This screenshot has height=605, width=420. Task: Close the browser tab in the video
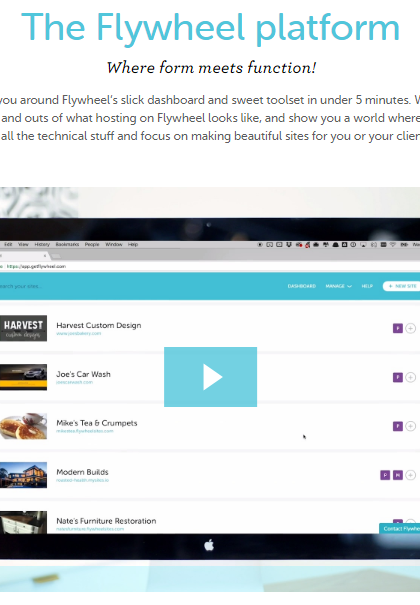click(45, 255)
